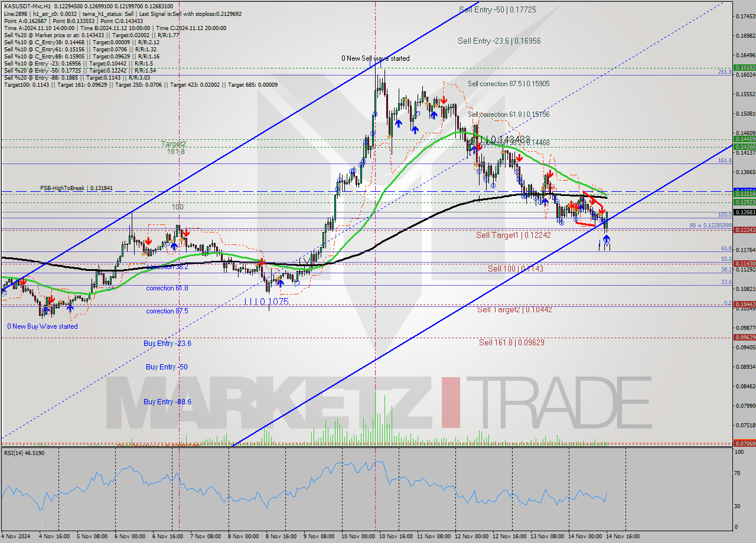Viewport: 756px width, 543px height.
Task: Select the blue 'correction 61.8' label
Action: pos(167,288)
